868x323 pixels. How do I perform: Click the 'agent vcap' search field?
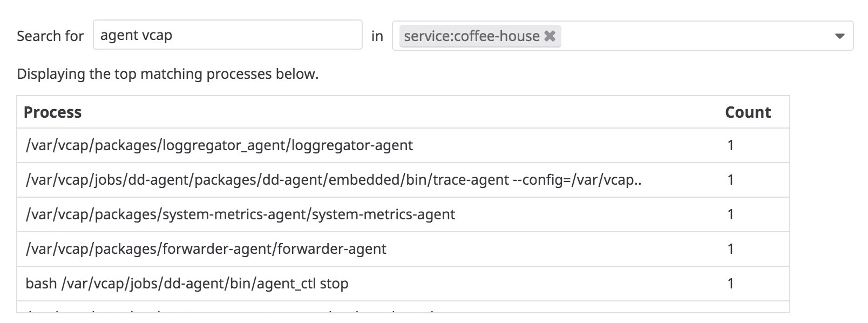pyautogui.click(x=227, y=35)
